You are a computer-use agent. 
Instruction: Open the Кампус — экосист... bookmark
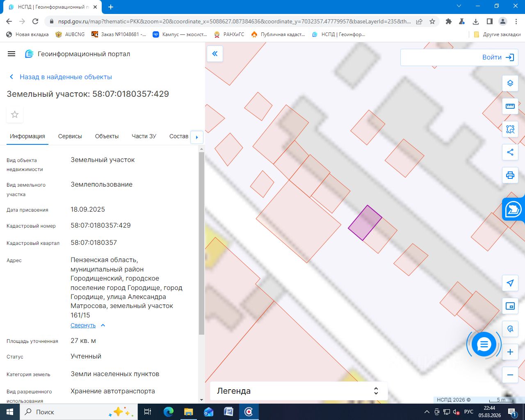pyautogui.click(x=180, y=34)
